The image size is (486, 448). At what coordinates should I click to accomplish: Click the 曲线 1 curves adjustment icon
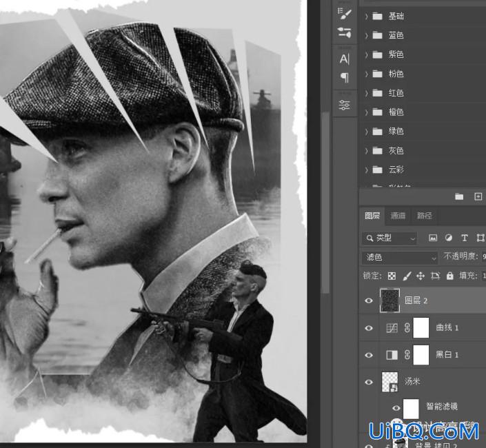(392, 328)
